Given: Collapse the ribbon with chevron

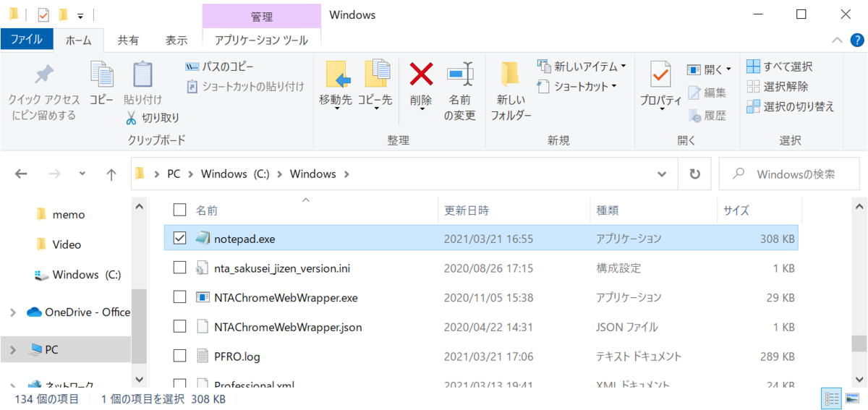Looking at the screenshot, I should (837, 40).
